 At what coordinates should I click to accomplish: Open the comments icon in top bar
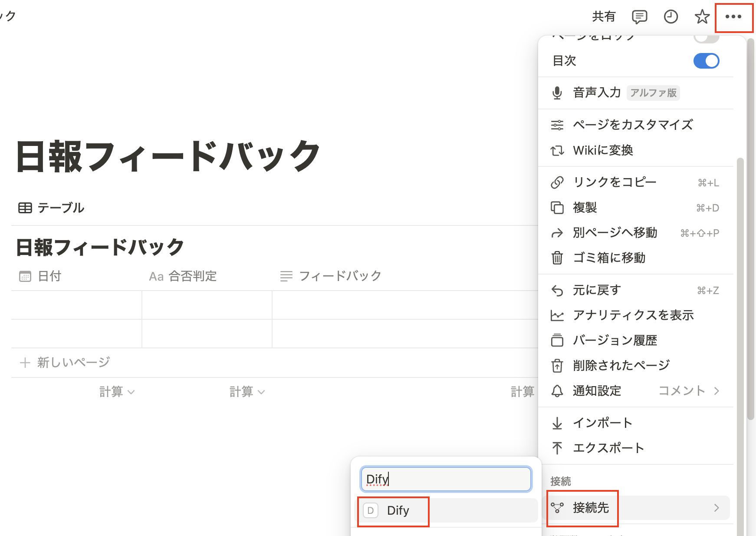pyautogui.click(x=639, y=17)
